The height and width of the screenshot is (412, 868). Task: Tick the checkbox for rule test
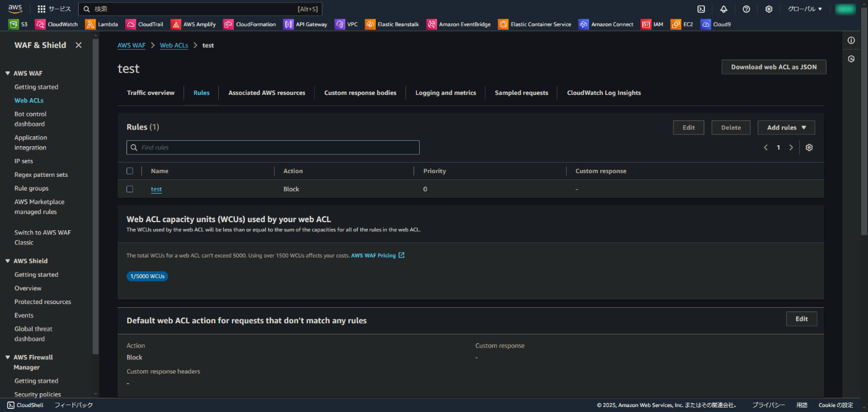pyautogui.click(x=130, y=189)
